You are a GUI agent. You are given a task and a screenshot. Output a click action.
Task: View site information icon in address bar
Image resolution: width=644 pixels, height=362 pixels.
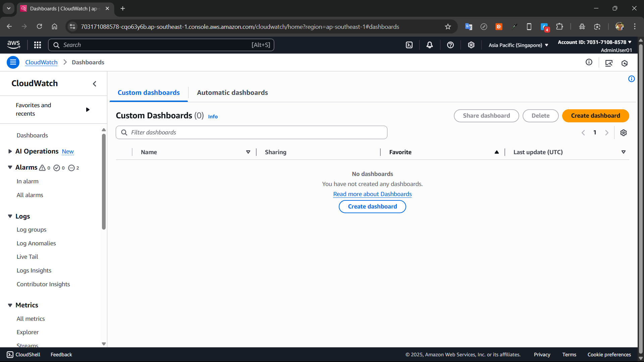pos(72,26)
